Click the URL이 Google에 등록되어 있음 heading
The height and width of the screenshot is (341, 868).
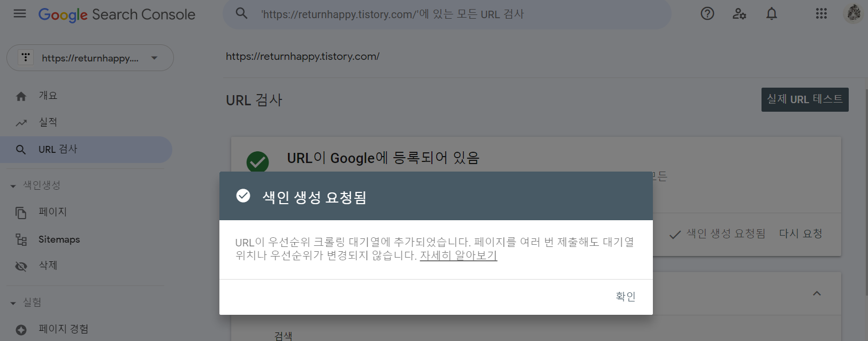click(x=383, y=158)
